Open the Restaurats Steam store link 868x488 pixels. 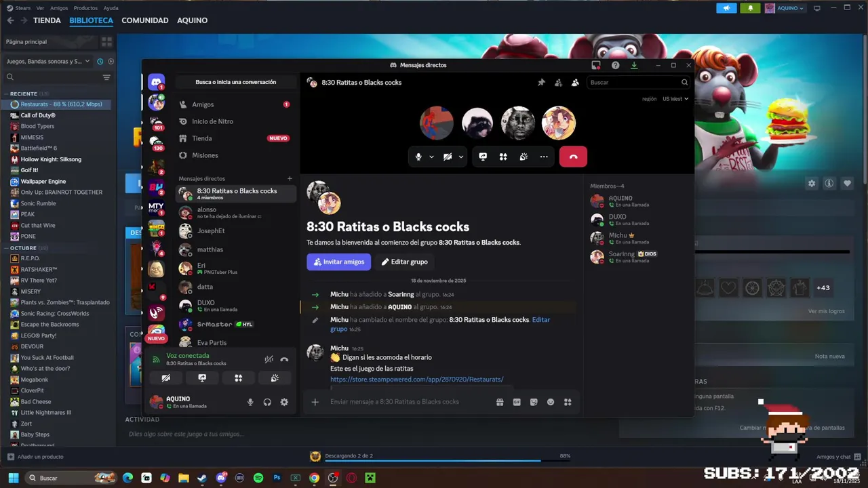click(x=416, y=380)
